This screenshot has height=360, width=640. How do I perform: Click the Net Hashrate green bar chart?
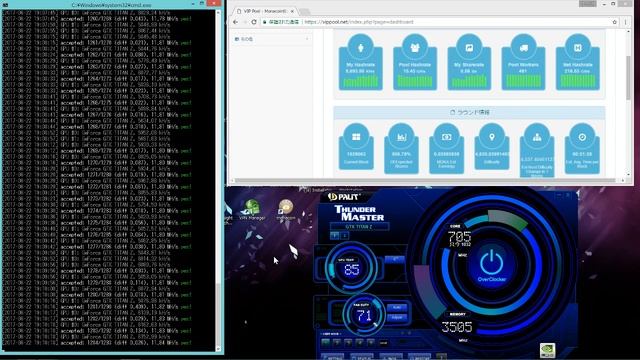coord(578,82)
